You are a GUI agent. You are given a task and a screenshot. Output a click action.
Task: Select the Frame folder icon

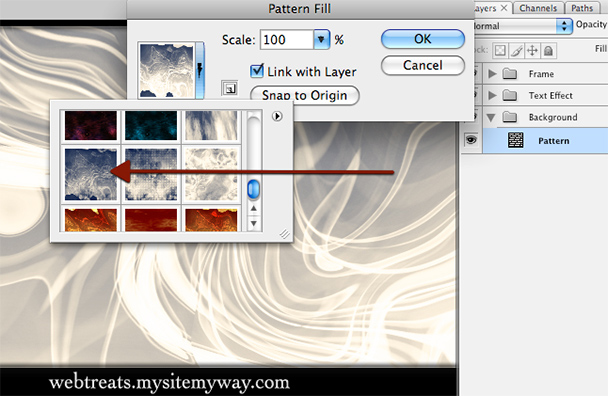point(510,73)
